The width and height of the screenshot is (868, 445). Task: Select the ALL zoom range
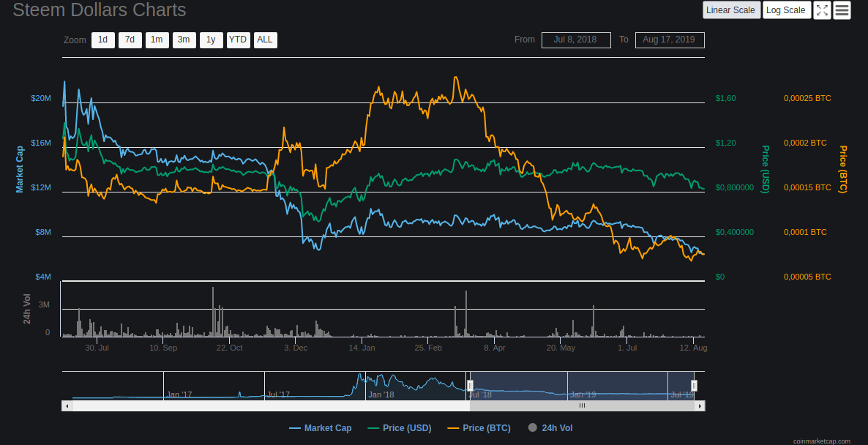(266, 40)
